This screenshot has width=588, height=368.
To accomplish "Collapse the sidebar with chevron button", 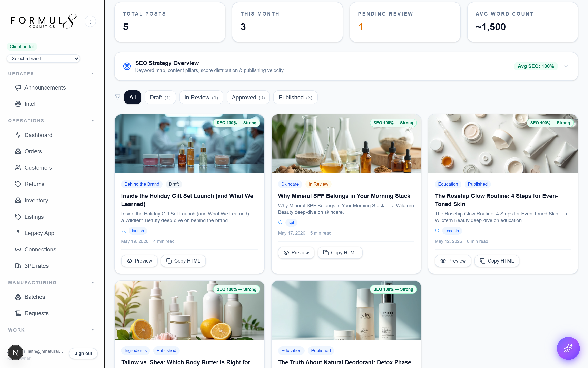I will (90, 21).
